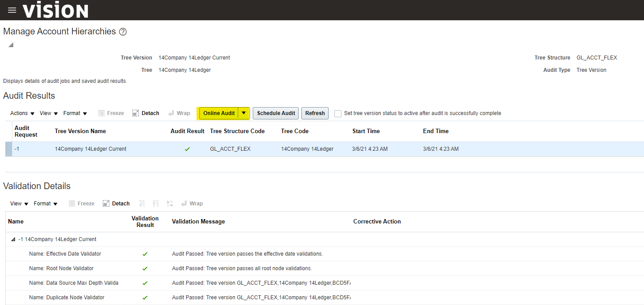
Task: Open the View menu in Validation Details
Action: (x=19, y=204)
